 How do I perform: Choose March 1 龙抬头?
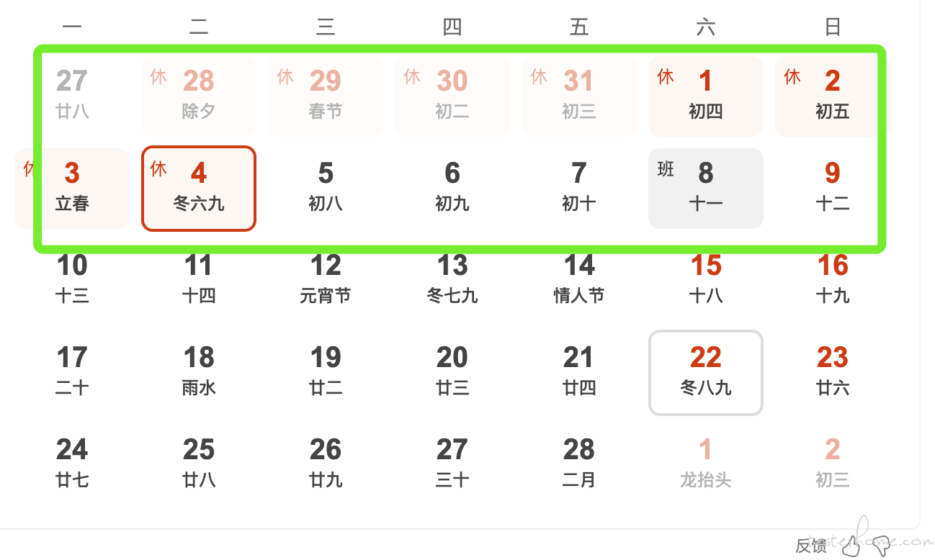[x=706, y=465]
